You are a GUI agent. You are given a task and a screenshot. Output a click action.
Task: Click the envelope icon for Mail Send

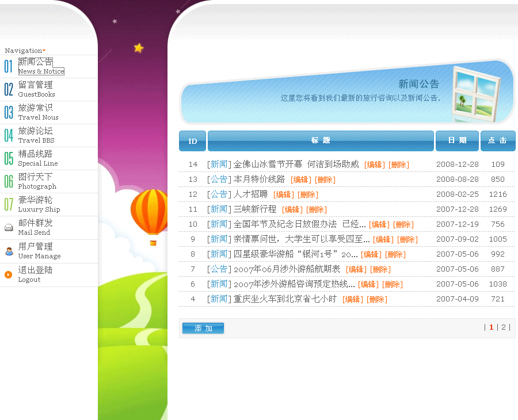point(9,227)
